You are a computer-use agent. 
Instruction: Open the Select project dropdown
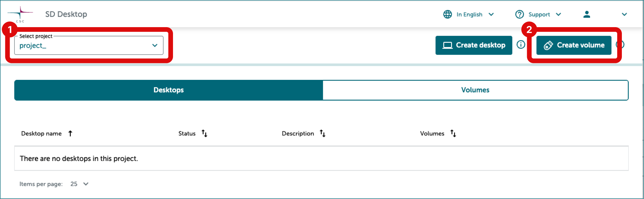(89, 46)
